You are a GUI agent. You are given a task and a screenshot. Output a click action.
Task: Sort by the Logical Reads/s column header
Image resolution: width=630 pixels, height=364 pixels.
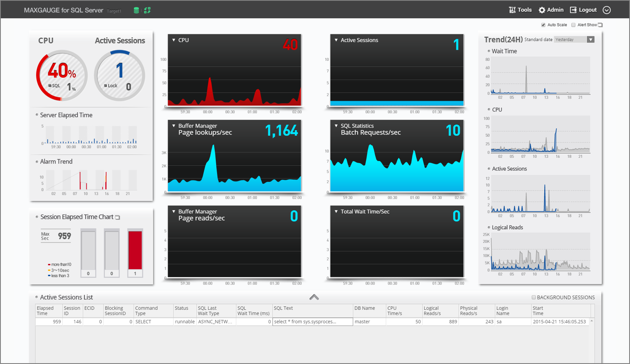coord(440,311)
